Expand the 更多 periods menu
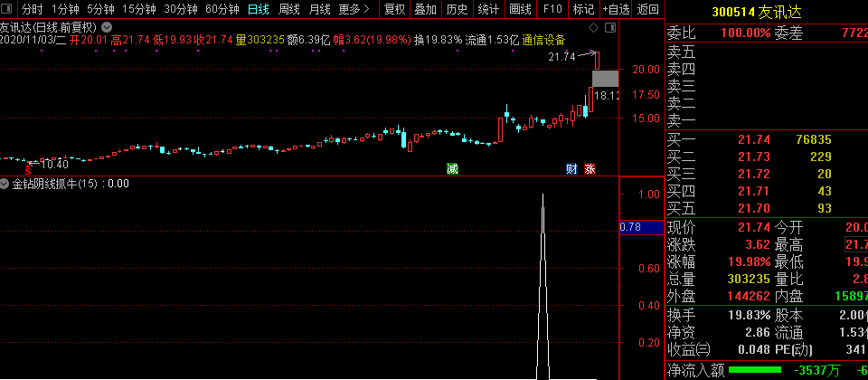This screenshot has width=868, height=380. click(353, 10)
